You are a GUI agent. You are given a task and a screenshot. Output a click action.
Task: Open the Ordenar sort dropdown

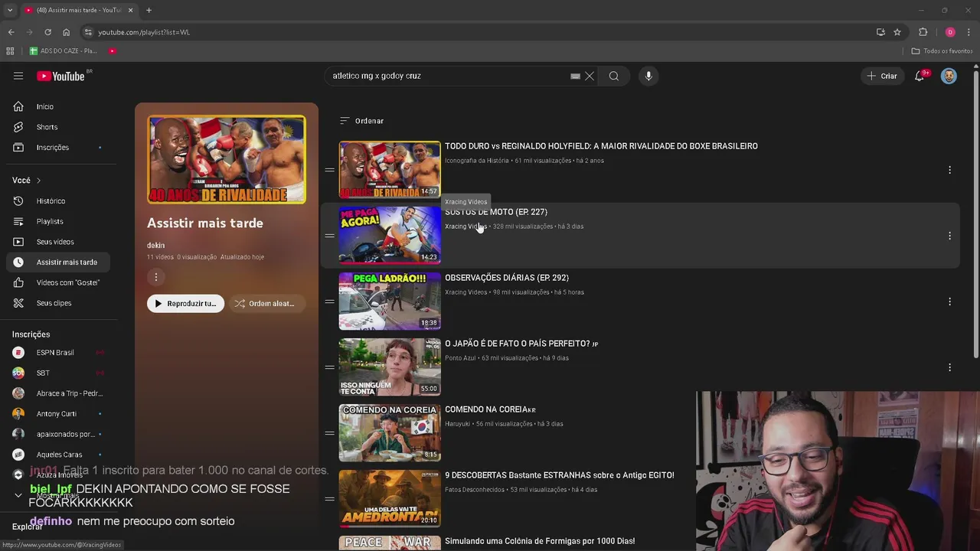361,121
